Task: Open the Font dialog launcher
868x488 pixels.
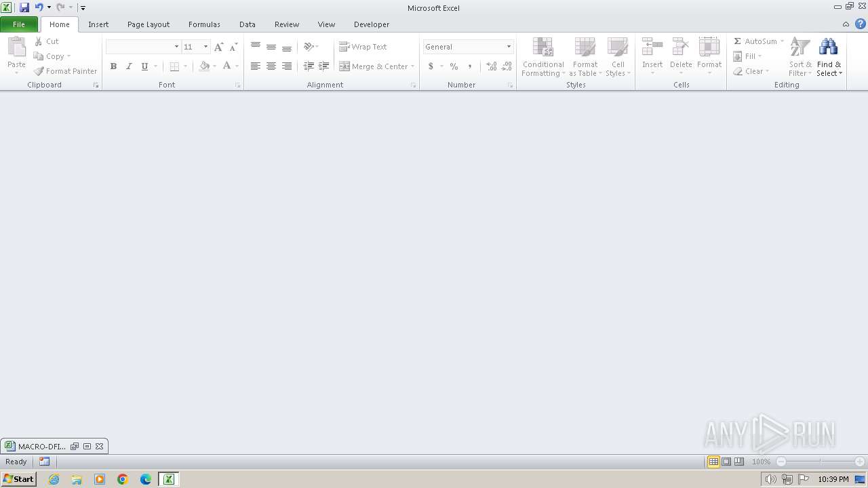Action: pos(238,85)
